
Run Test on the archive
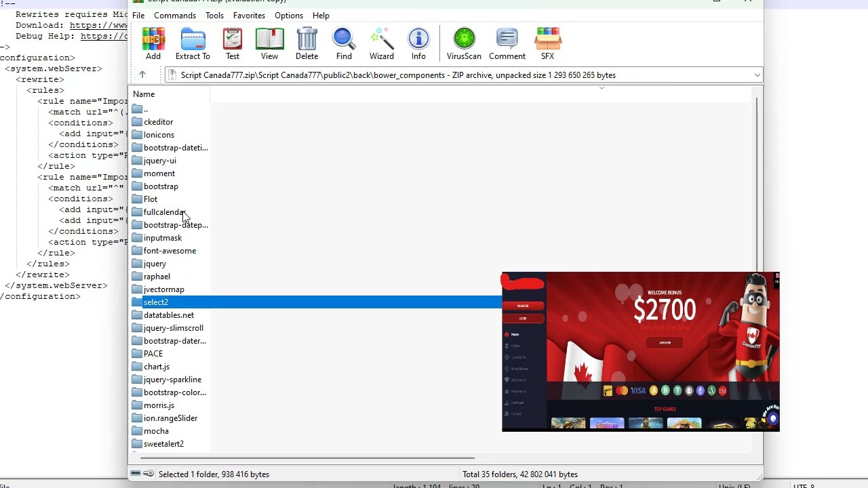[233, 44]
